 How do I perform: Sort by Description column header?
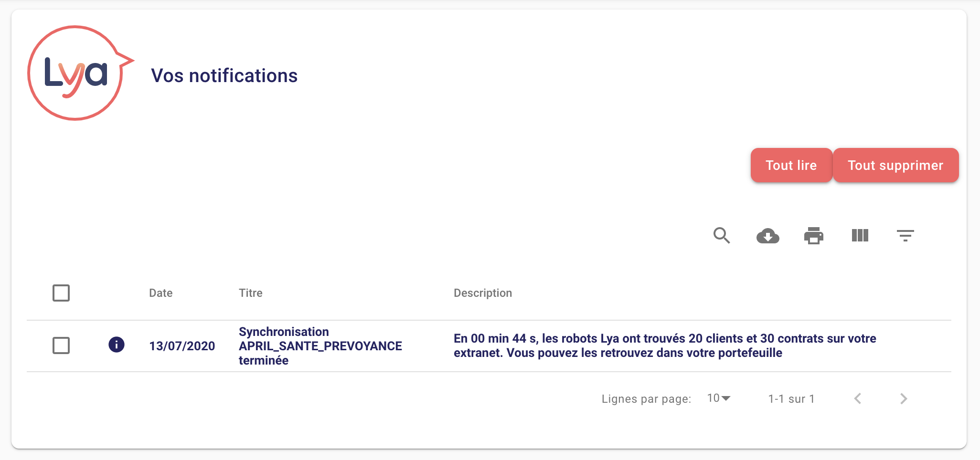482,293
